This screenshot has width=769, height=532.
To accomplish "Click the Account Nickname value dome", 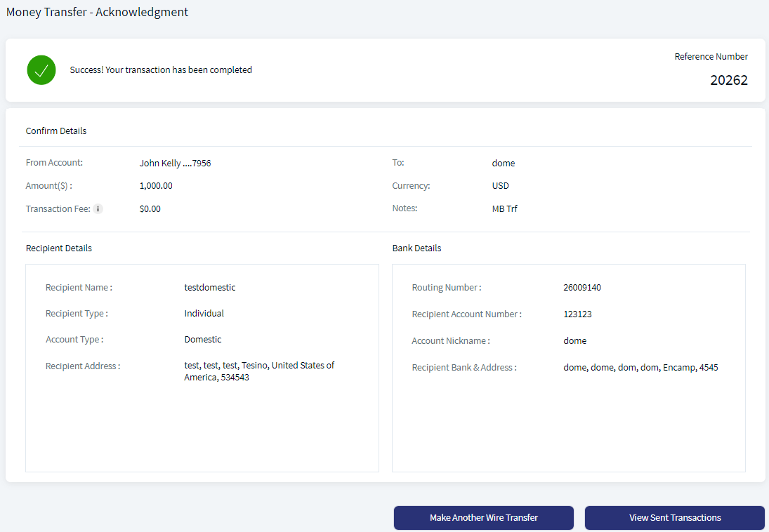I will (x=574, y=341).
